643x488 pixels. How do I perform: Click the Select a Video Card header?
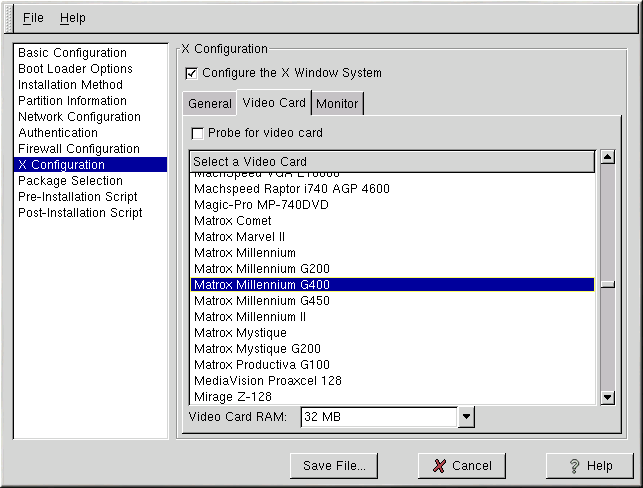(x=392, y=161)
